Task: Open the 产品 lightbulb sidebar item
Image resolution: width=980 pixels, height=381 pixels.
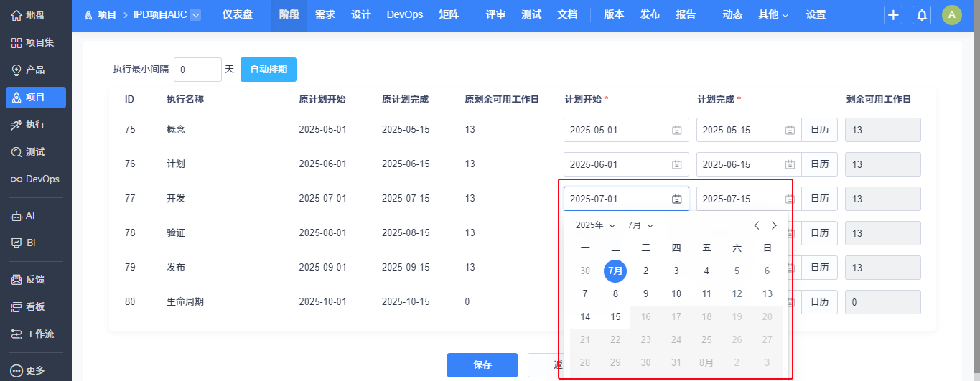Action: [x=17, y=70]
